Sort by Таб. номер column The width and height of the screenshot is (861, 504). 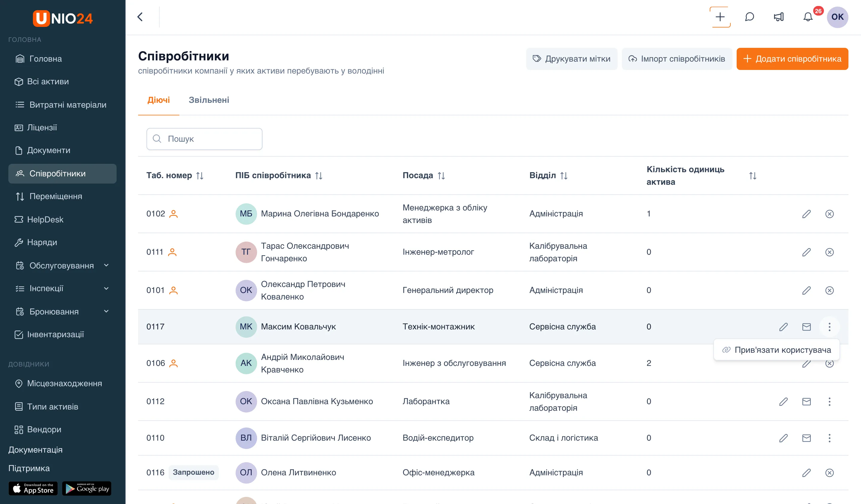click(x=200, y=176)
